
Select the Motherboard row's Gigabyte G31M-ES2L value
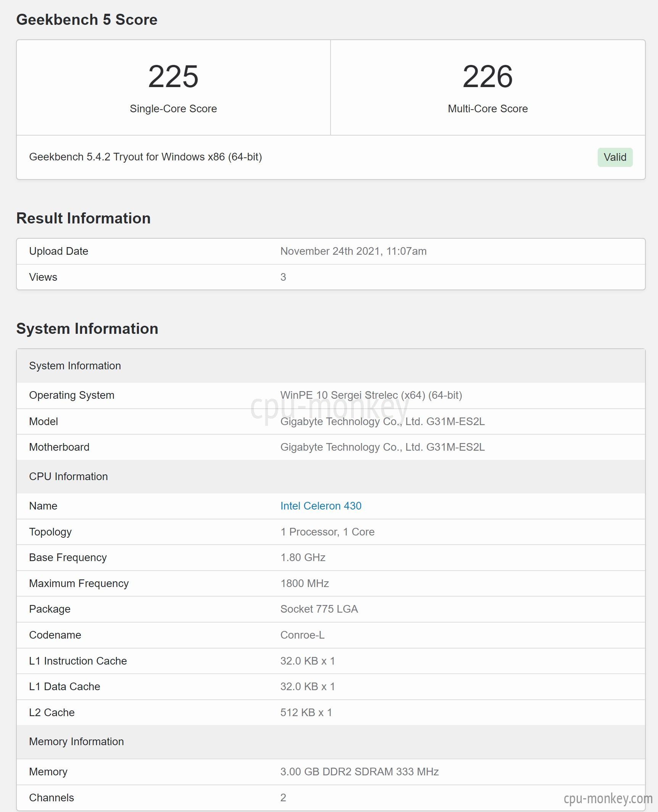click(x=382, y=447)
